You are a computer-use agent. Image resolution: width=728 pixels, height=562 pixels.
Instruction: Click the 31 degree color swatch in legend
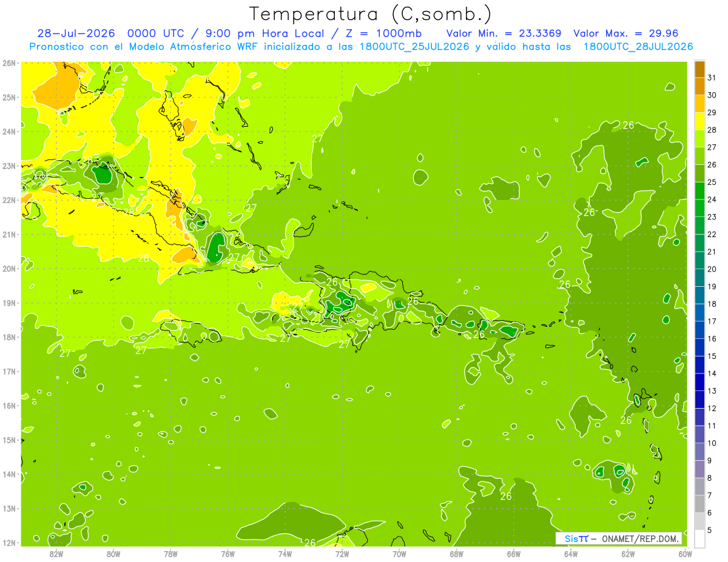(699, 70)
